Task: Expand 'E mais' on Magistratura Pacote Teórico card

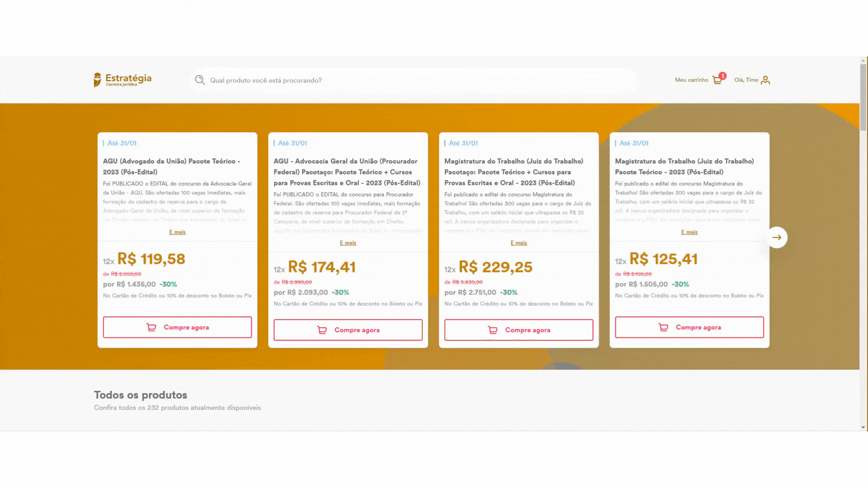Action: point(689,232)
